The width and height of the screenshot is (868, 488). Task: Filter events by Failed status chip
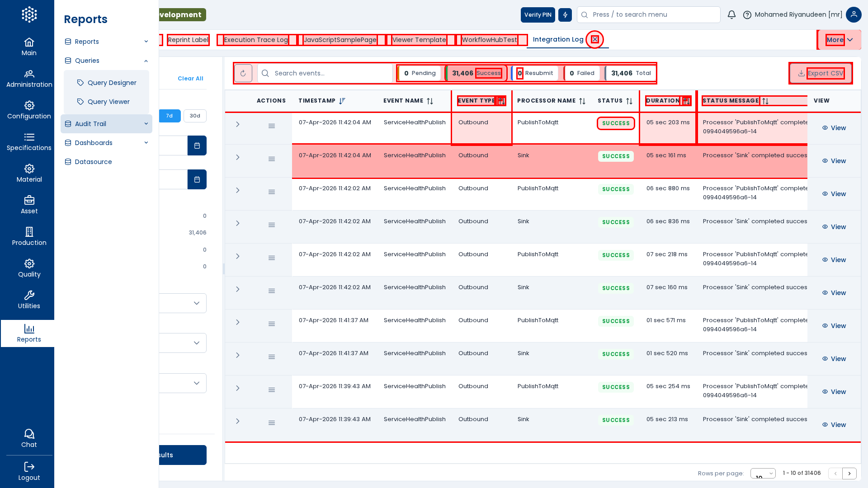click(582, 73)
